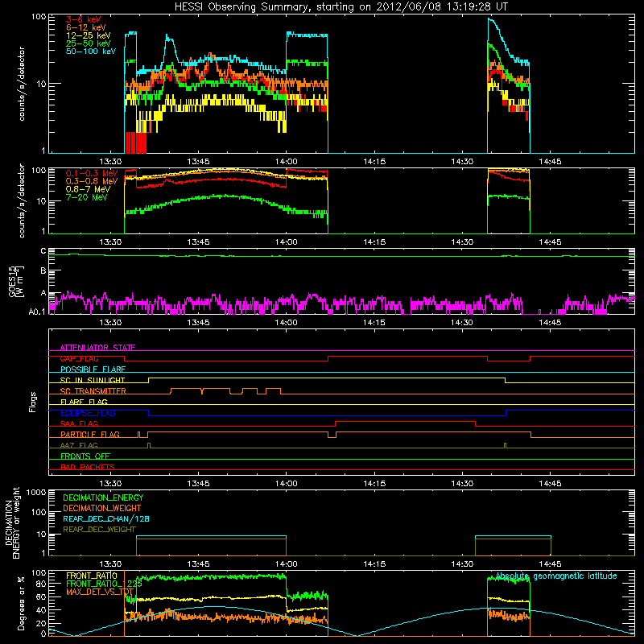Click the Absolute geomagnetic latitude label
Image resolution: width=644 pixels, height=644 pixels.
pos(556,576)
